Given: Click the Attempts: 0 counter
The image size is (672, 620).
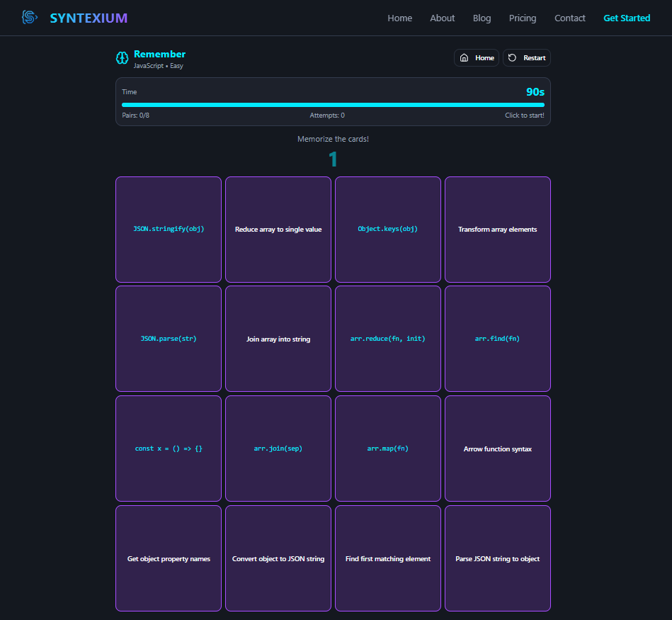Looking at the screenshot, I should (x=327, y=115).
